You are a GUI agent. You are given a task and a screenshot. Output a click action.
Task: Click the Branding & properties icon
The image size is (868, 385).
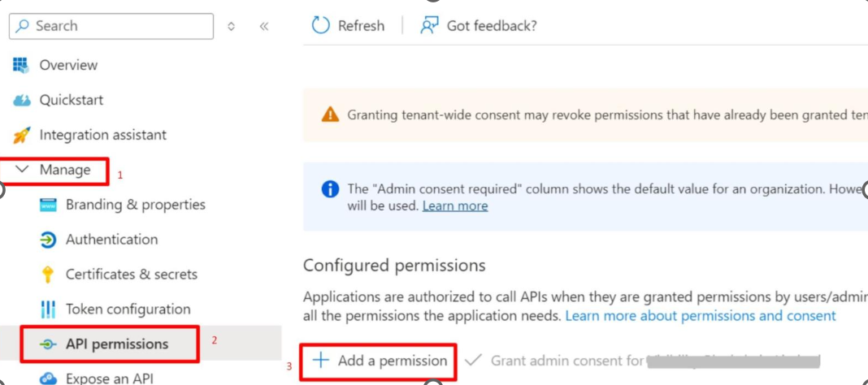(48, 205)
